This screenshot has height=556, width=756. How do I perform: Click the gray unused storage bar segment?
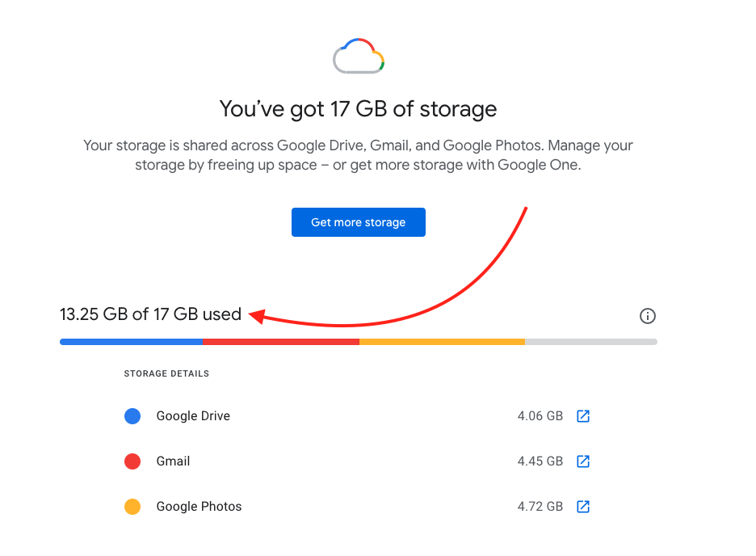tap(591, 342)
